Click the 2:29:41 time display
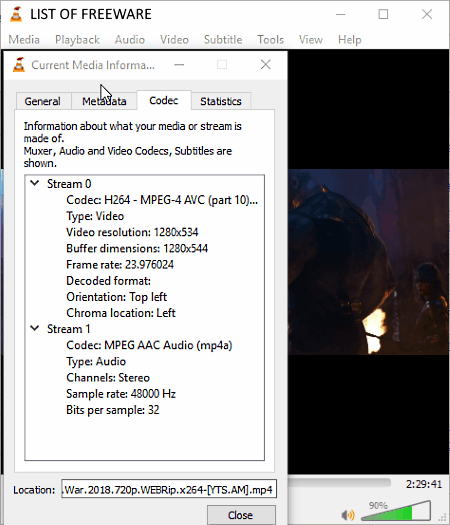 (x=424, y=484)
